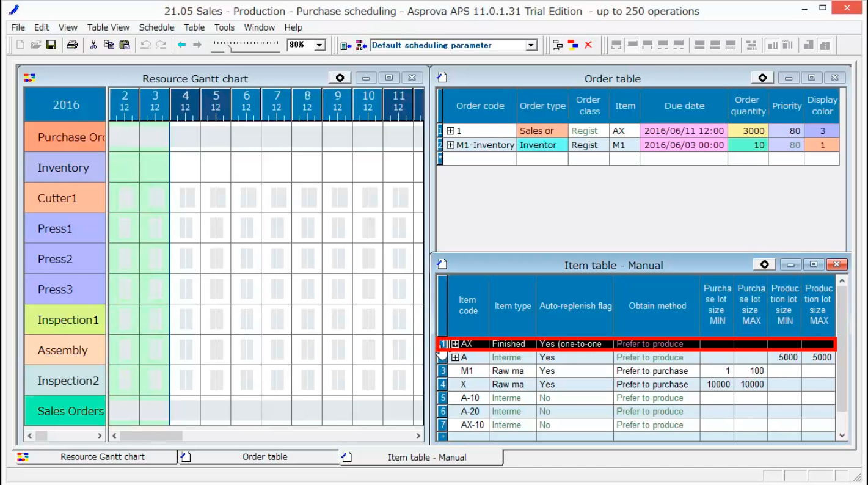Pin the Resource Gantt chart window
This screenshot has height=485, width=868.
point(340,78)
